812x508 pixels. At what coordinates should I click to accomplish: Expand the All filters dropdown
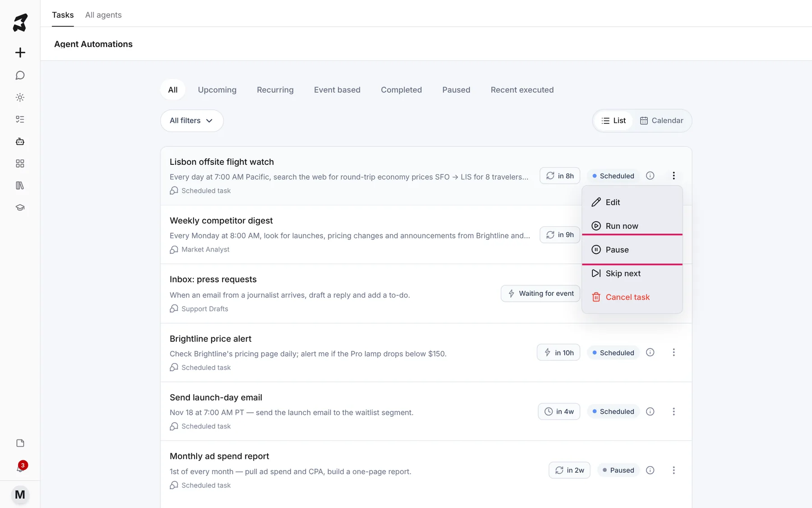point(192,121)
